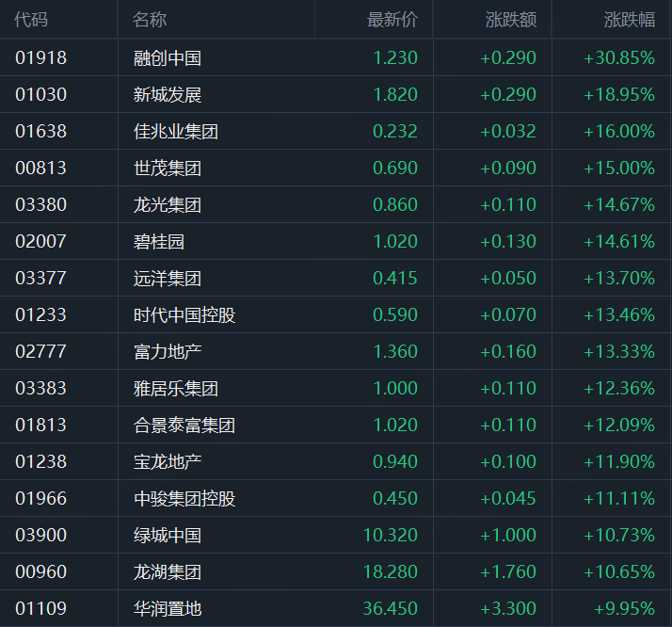672x627 pixels.
Task: Click the +16.00% change value
Action: coord(619,131)
